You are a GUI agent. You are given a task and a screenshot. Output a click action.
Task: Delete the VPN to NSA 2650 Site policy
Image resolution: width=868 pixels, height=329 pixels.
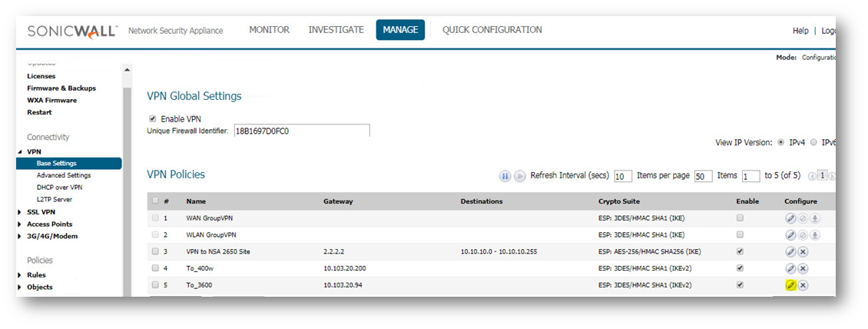(x=803, y=251)
